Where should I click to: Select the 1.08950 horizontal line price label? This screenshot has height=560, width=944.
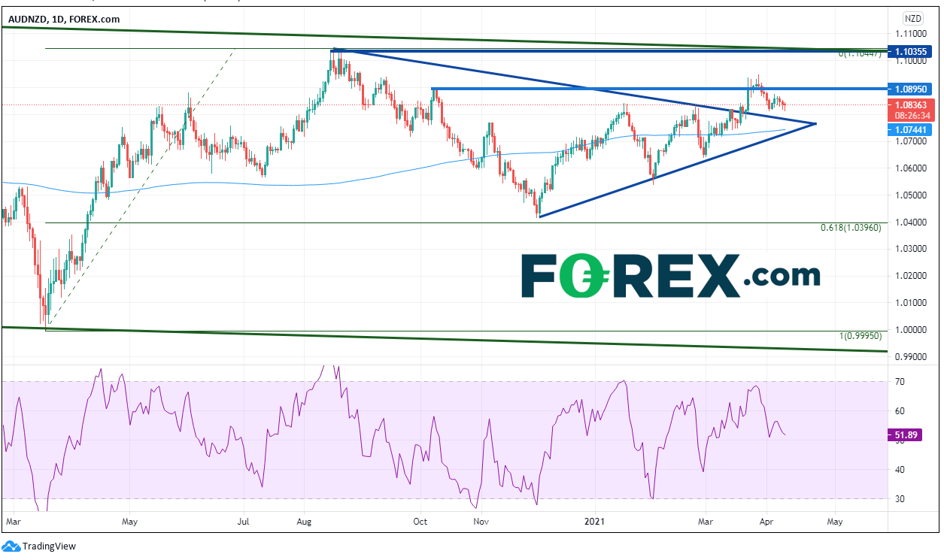(x=912, y=89)
